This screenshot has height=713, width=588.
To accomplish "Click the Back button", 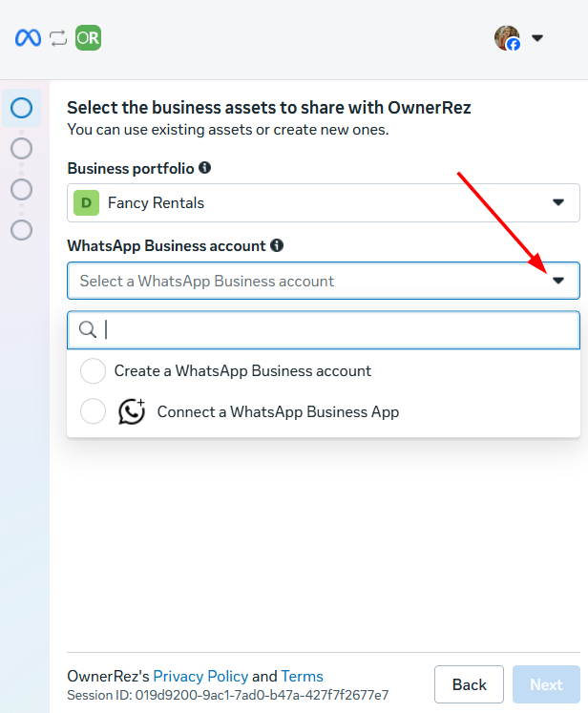I will [x=469, y=684].
